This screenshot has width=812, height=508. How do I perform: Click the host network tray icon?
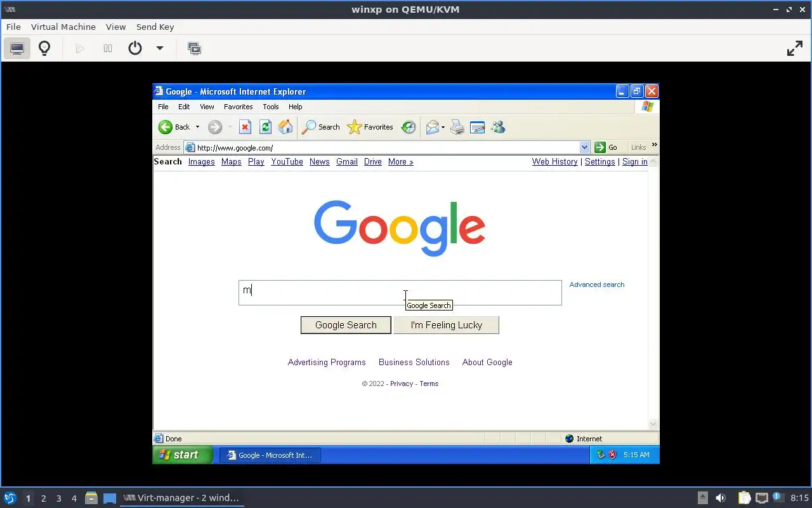(762, 498)
